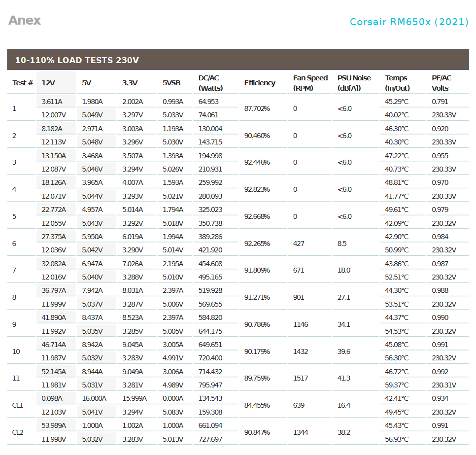Viewport: 476px width, 455px height.
Task: Select the 41.3 noise value
Action: tap(343, 378)
